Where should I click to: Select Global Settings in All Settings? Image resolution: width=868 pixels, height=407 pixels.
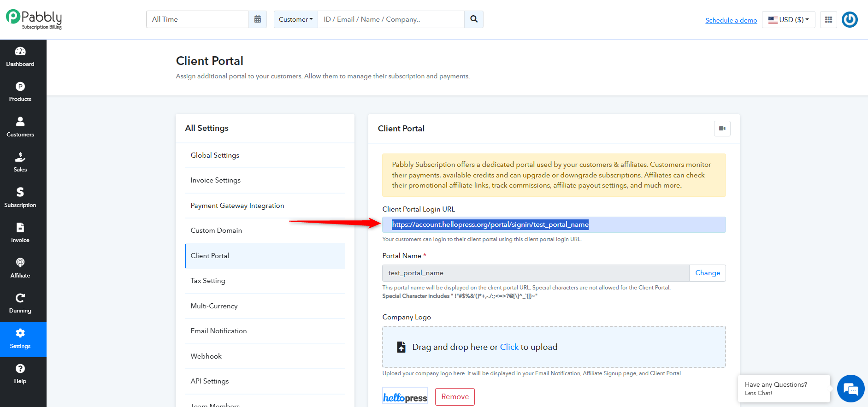(265, 155)
